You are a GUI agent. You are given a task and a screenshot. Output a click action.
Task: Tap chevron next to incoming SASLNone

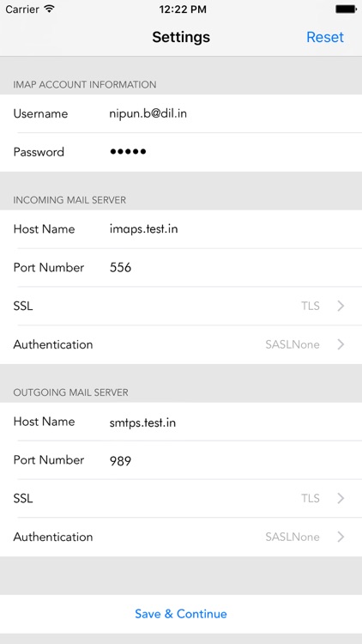pyautogui.click(x=341, y=344)
